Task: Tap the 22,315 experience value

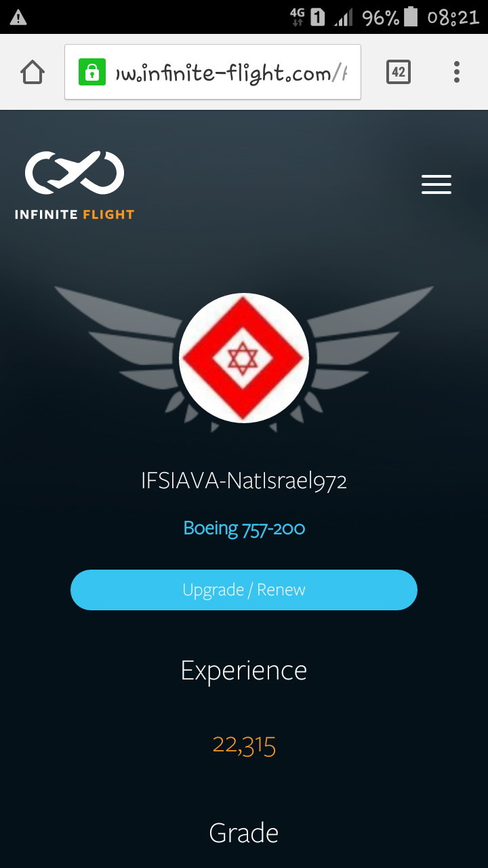Action: tap(244, 745)
